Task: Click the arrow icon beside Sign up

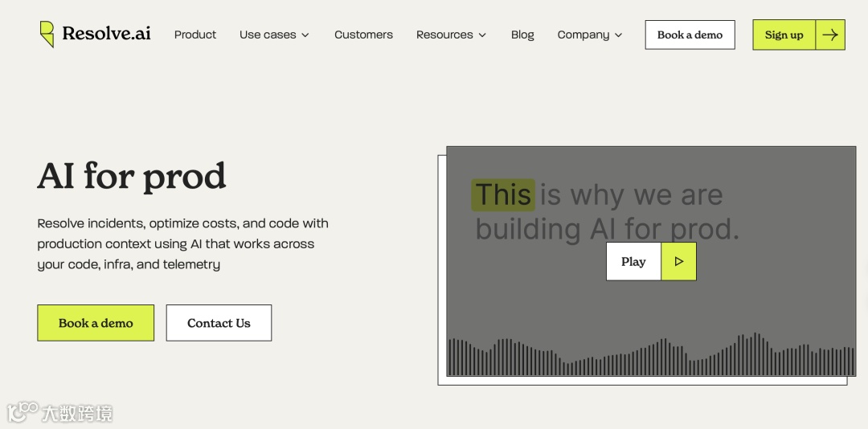Action: coord(829,35)
